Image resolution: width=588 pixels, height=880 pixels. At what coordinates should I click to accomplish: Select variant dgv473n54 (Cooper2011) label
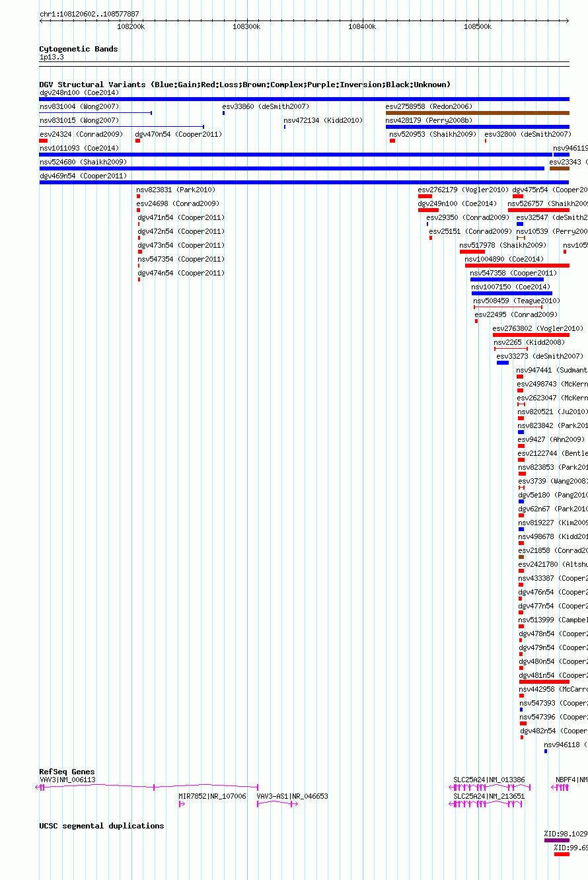[181, 245]
